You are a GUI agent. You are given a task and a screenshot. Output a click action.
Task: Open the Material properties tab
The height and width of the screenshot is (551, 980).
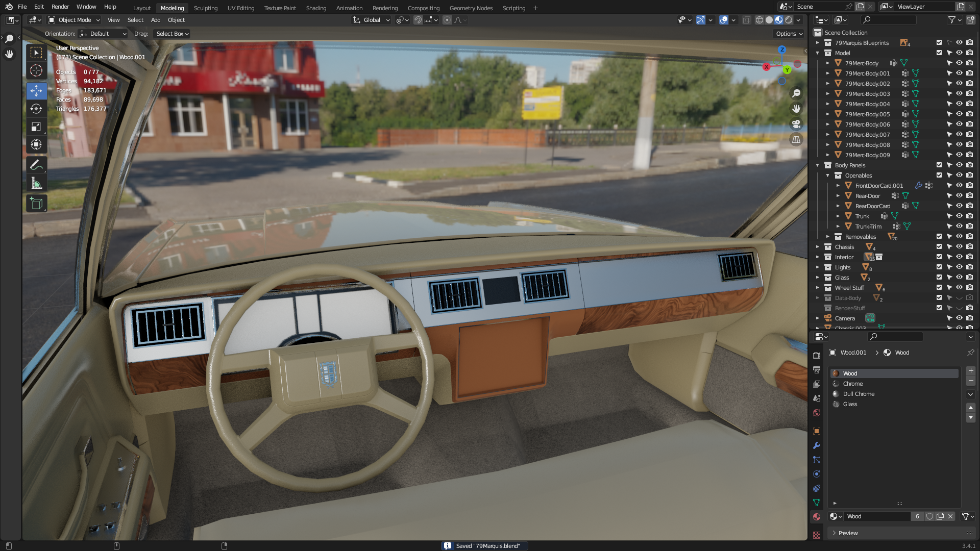[817, 517]
